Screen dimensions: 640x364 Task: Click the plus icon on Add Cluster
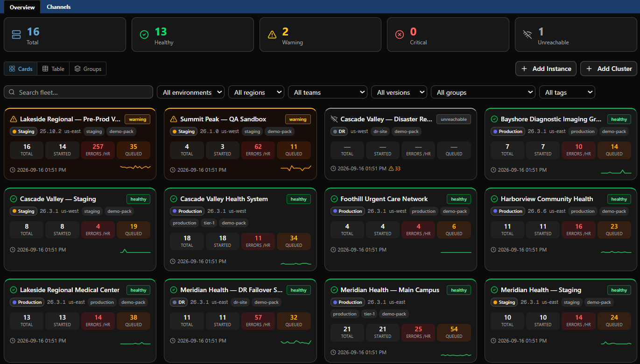[x=589, y=69]
